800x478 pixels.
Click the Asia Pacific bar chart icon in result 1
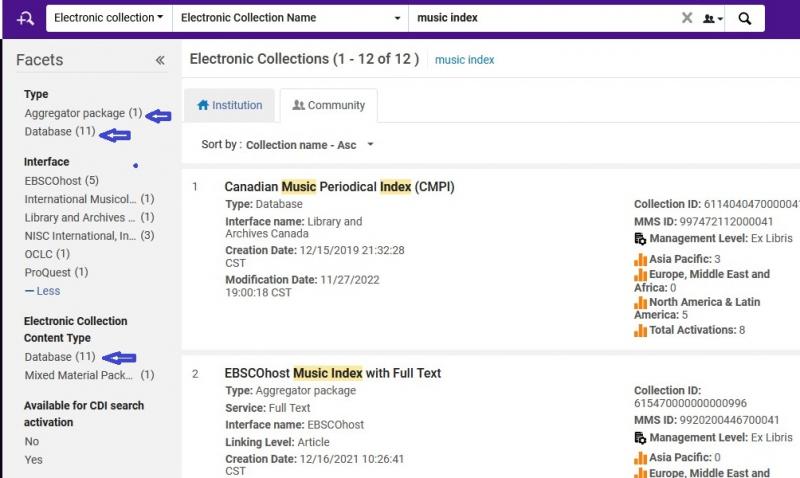(x=640, y=259)
